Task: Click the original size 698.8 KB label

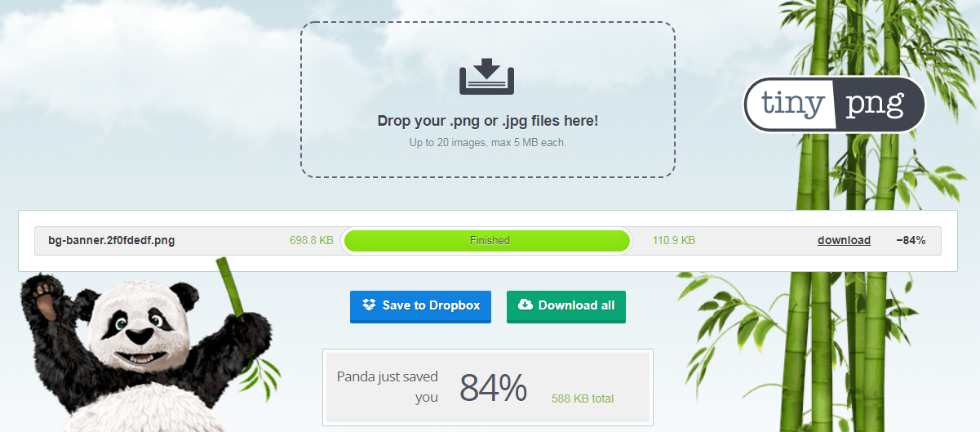Action: [311, 241]
